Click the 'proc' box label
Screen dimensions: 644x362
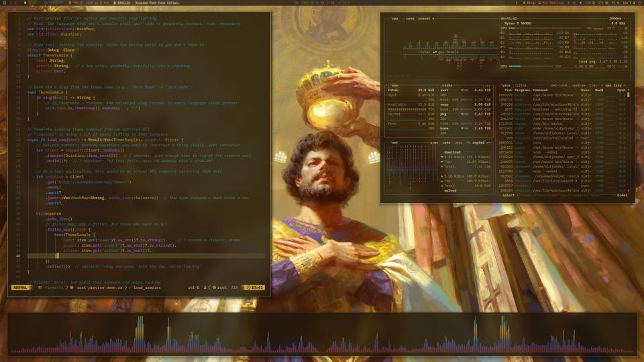(506, 85)
